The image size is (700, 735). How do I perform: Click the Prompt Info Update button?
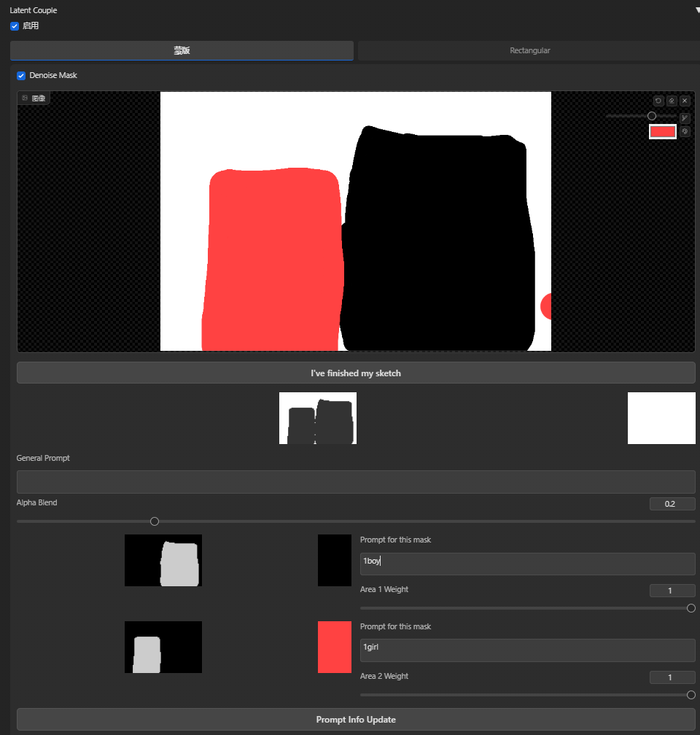[356, 720]
